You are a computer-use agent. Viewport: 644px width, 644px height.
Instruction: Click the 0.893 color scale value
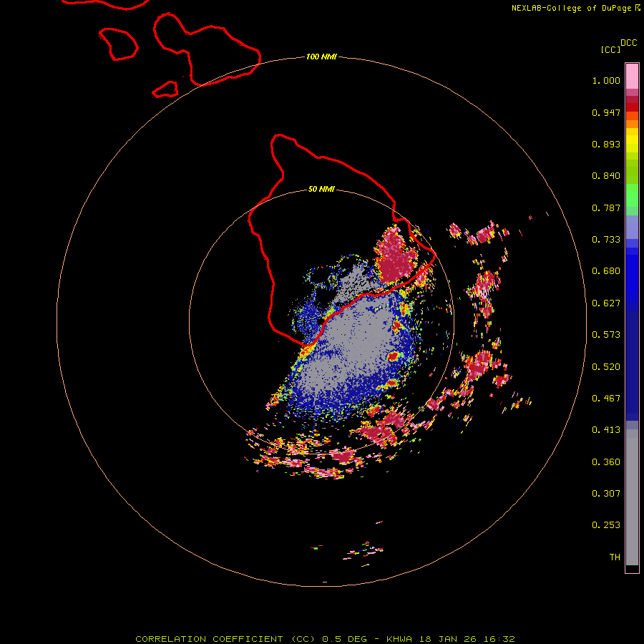point(606,144)
